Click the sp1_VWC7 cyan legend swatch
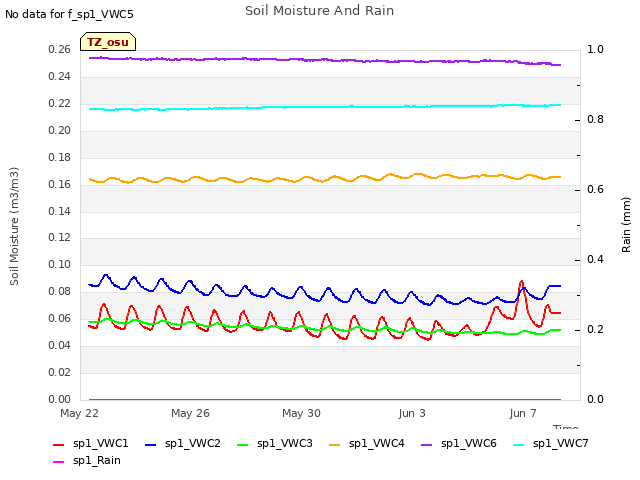The image size is (640, 480). click(x=518, y=444)
